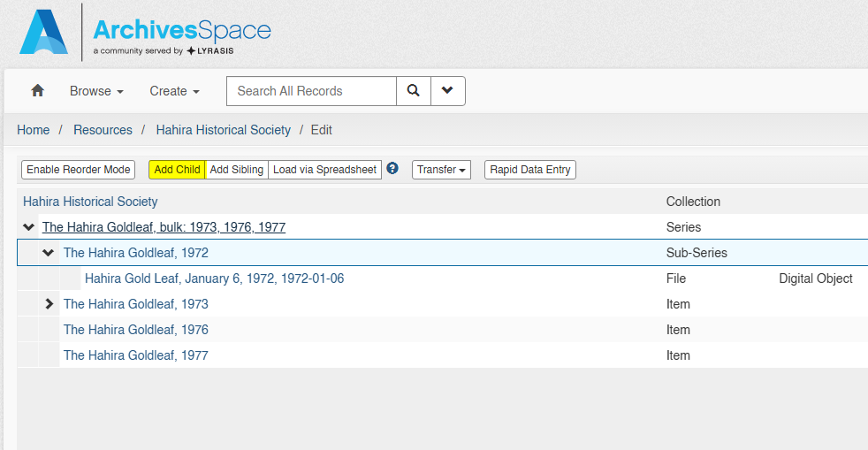Collapse The Hahira Goldleaf, 1972 sub-series
Image resolution: width=868 pixels, height=450 pixels.
click(49, 252)
